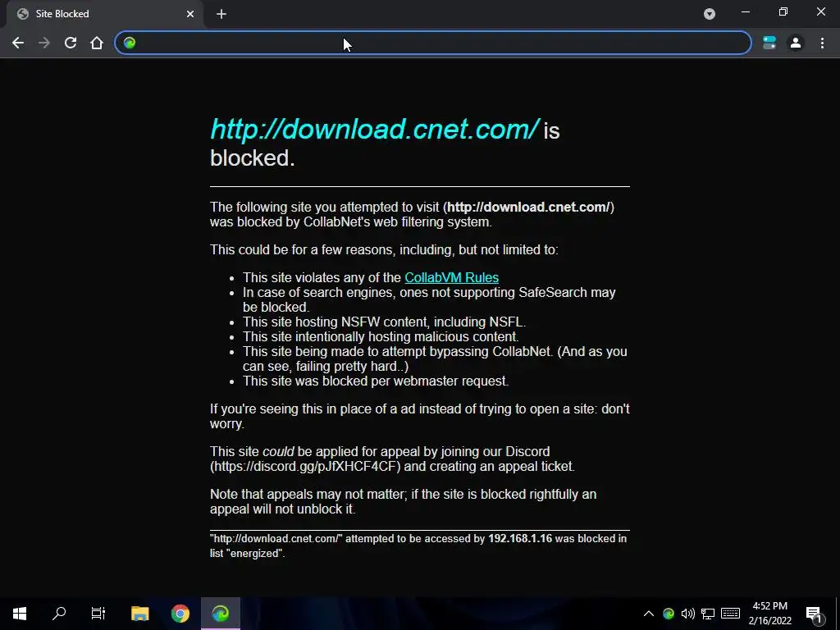Open Task View from taskbar

pos(98,614)
